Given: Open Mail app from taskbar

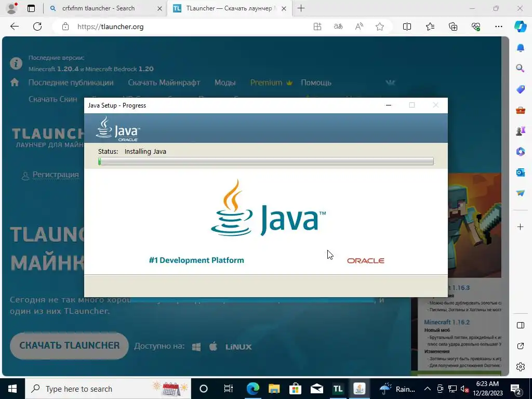Looking at the screenshot, I should point(316,389).
